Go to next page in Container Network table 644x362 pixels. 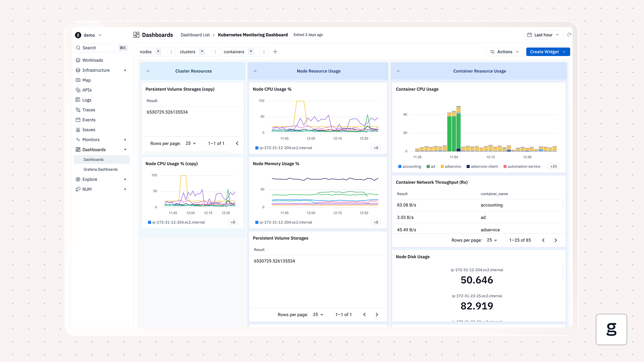556,240
